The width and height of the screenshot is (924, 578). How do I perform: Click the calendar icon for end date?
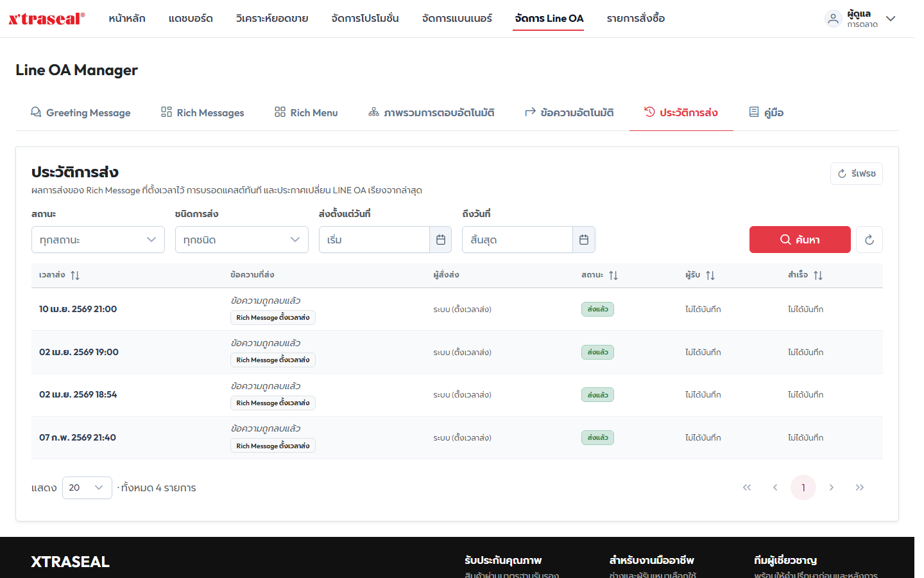pos(584,240)
